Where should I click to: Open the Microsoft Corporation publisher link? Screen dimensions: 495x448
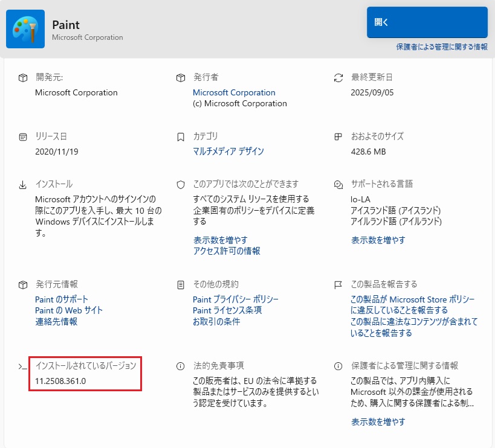pos(234,92)
